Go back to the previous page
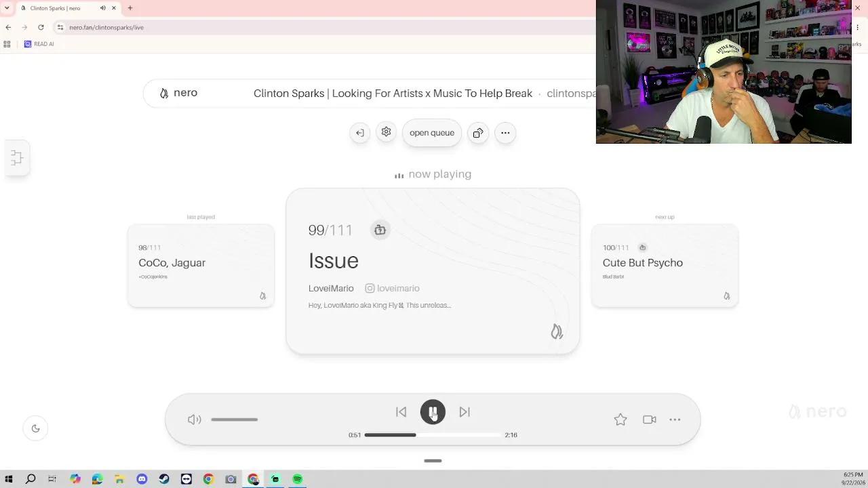 (8, 27)
